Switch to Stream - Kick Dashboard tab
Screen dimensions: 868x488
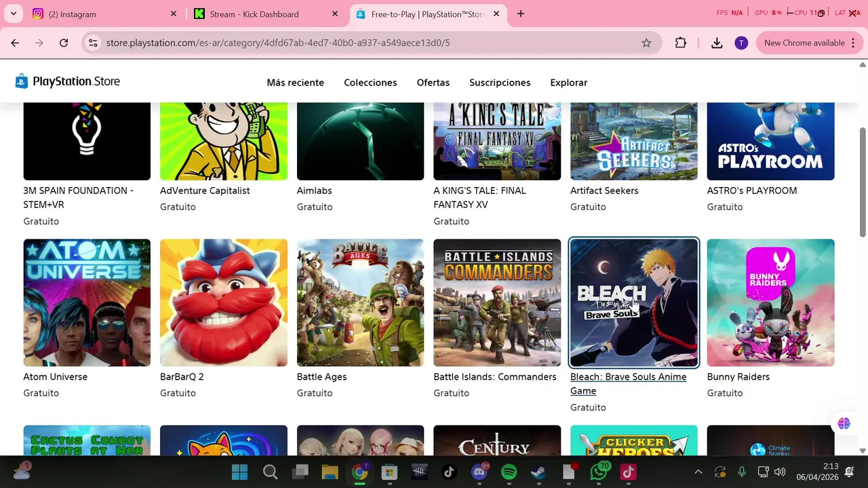(x=266, y=14)
